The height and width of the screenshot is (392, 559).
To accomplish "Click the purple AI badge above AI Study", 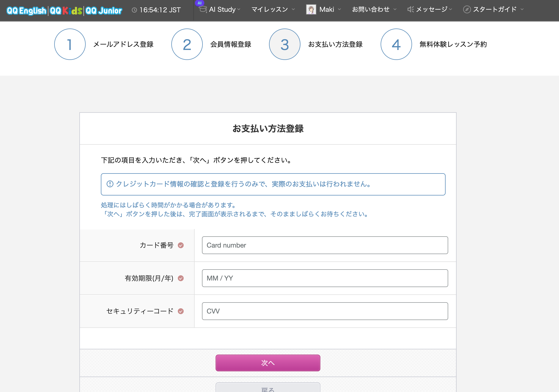I will click(200, 3).
